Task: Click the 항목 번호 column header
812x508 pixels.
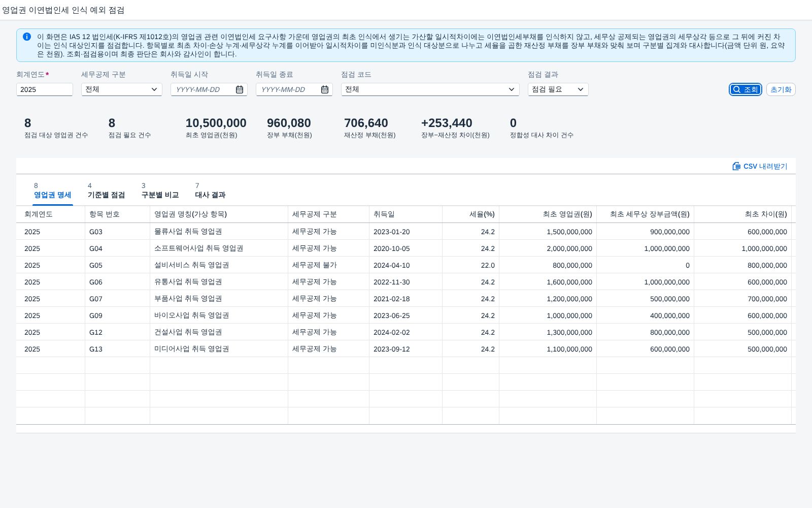Action: tap(118, 214)
